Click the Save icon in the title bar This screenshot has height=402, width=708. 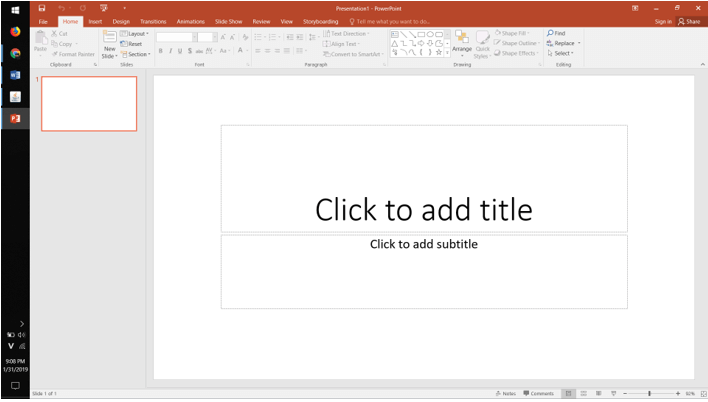(x=42, y=8)
